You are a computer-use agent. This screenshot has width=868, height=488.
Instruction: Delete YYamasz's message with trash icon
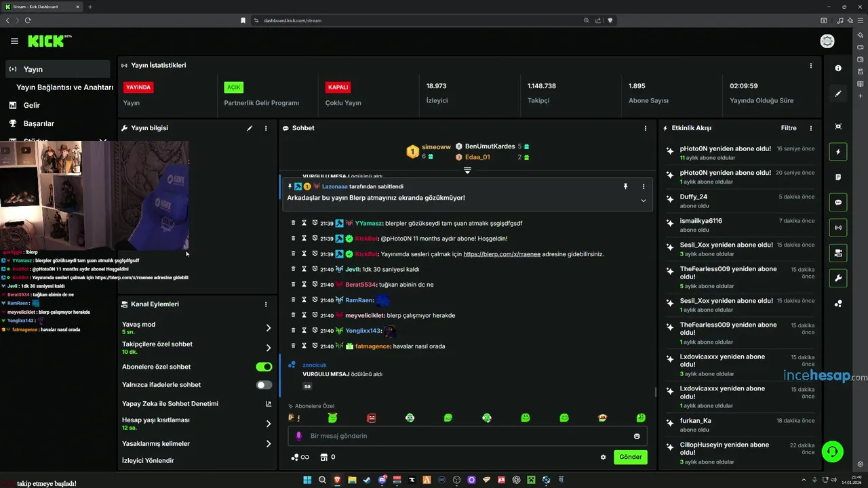tap(294, 223)
